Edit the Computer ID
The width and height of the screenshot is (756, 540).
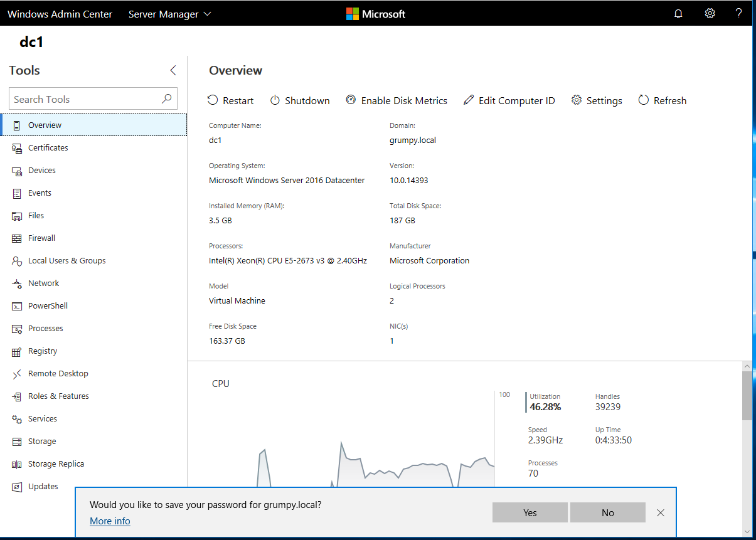pyautogui.click(x=509, y=100)
